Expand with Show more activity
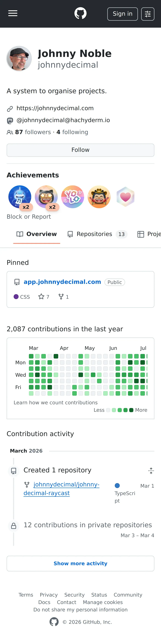Image resolution: width=161 pixels, height=644 pixels. tap(80, 563)
